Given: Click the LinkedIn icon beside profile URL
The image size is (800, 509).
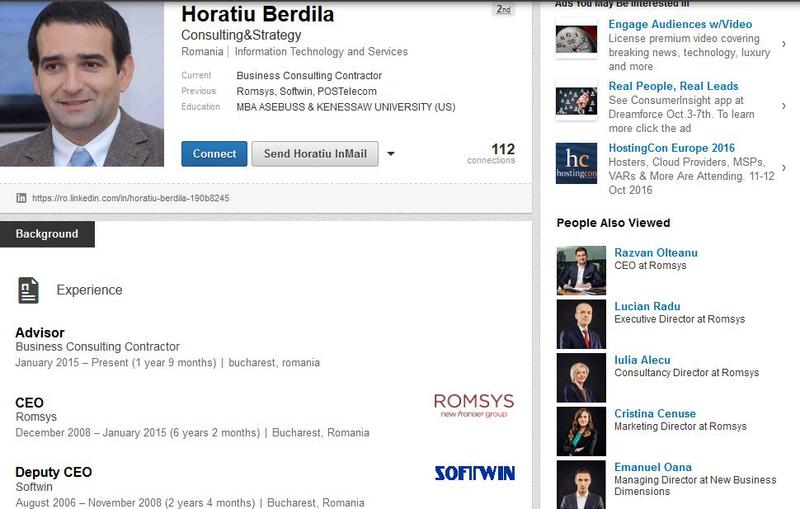Looking at the screenshot, I should (21, 198).
